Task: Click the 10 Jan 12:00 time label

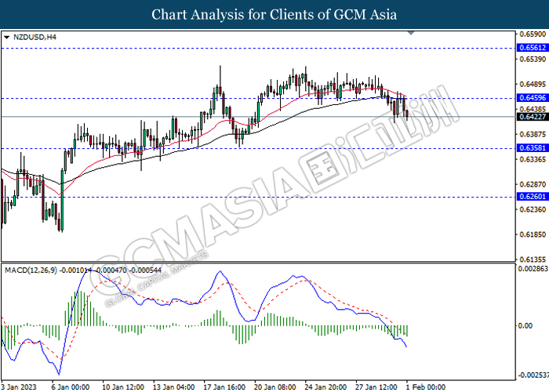Action: coord(123,387)
